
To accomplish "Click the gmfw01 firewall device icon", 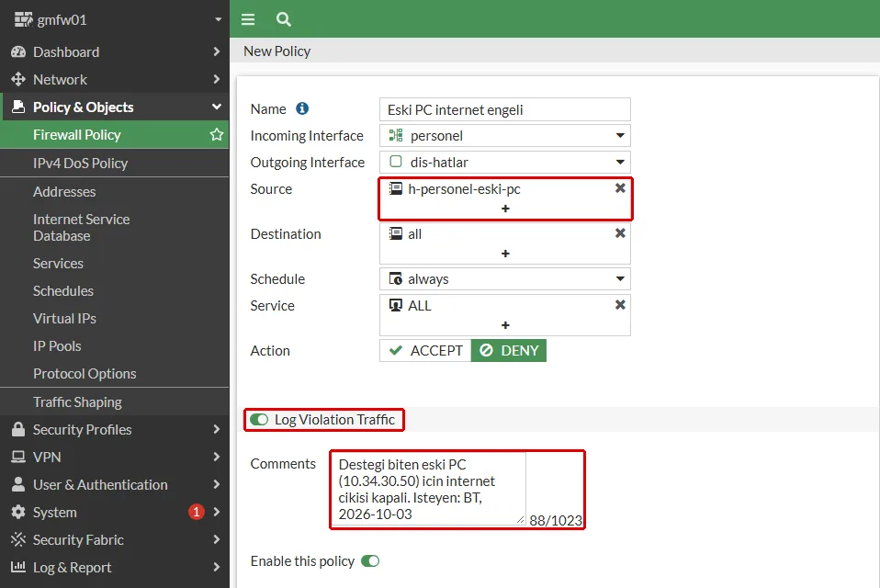I will (24, 19).
